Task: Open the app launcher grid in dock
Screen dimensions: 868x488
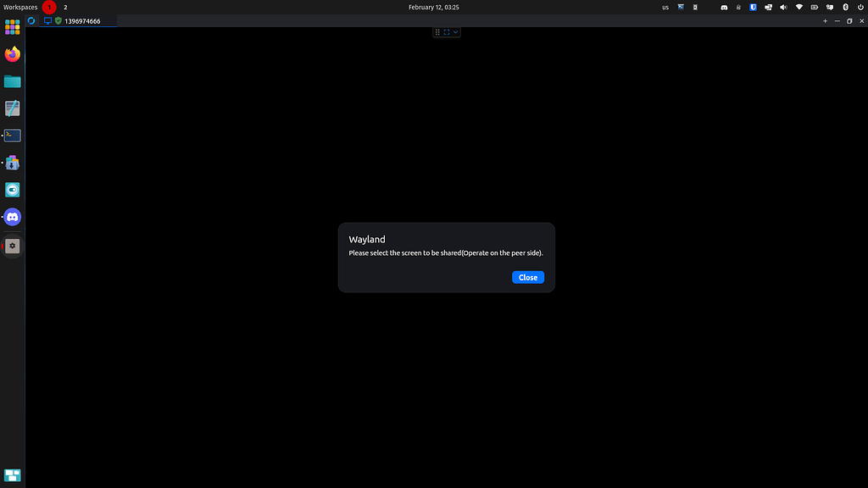Action: pyautogui.click(x=12, y=27)
